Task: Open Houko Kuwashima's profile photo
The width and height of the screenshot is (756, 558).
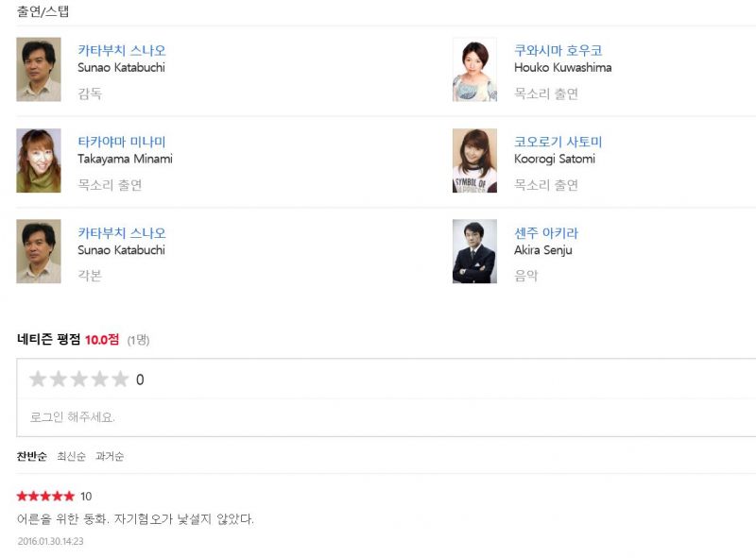Action: 474,70
